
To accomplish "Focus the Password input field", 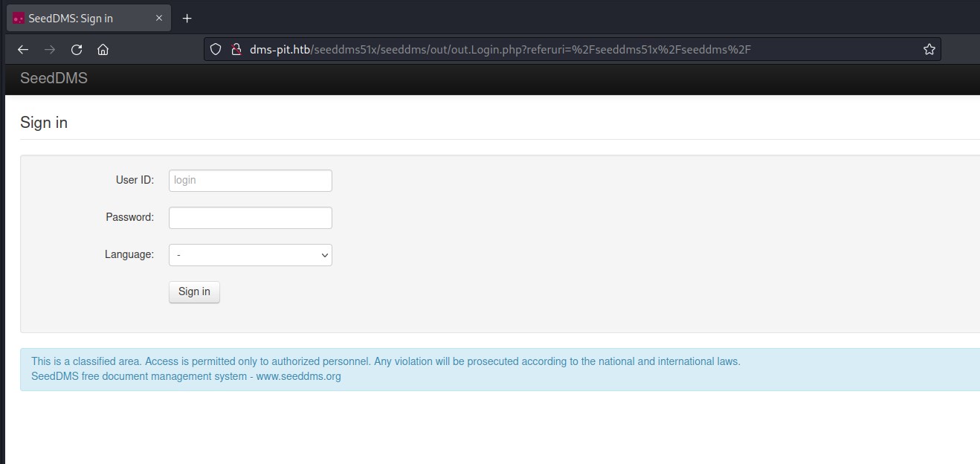I will coord(250,218).
